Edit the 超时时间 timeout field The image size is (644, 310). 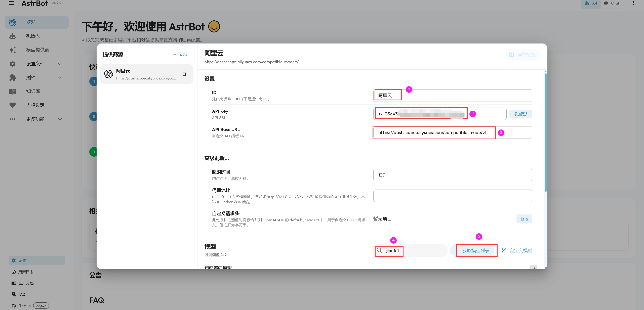tap(453, 175)
